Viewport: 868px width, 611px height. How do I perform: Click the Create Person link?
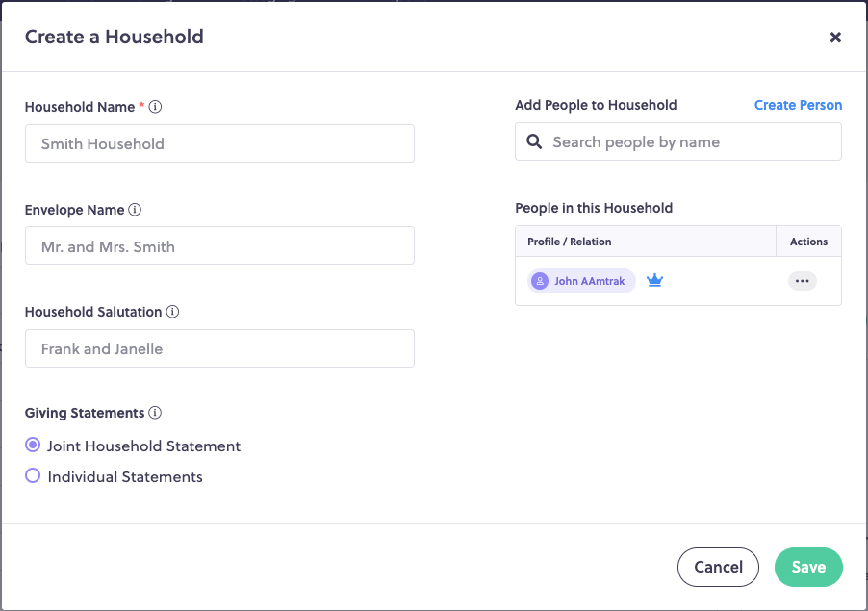(798, 105)
